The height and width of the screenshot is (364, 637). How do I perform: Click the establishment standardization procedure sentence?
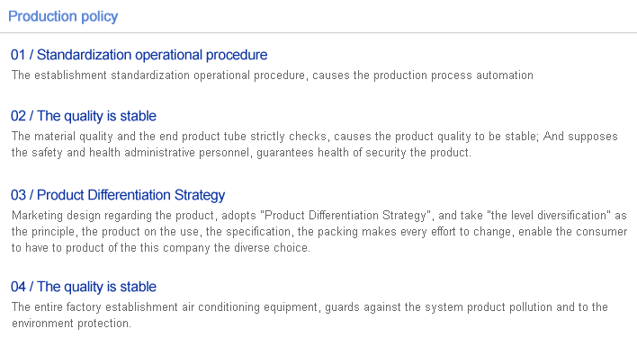click(x=273, y=75)
